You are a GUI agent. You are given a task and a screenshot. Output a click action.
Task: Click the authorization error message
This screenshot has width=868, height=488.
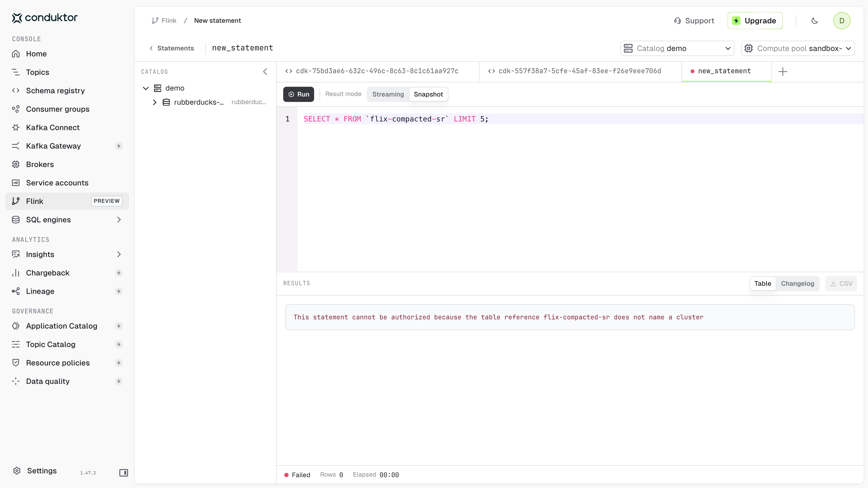click(498, 317)
